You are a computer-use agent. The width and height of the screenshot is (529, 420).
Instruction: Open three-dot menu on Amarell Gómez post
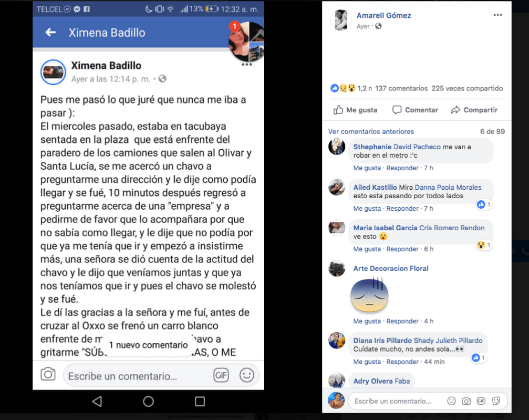pyautogui.click(x=497, y=15)
